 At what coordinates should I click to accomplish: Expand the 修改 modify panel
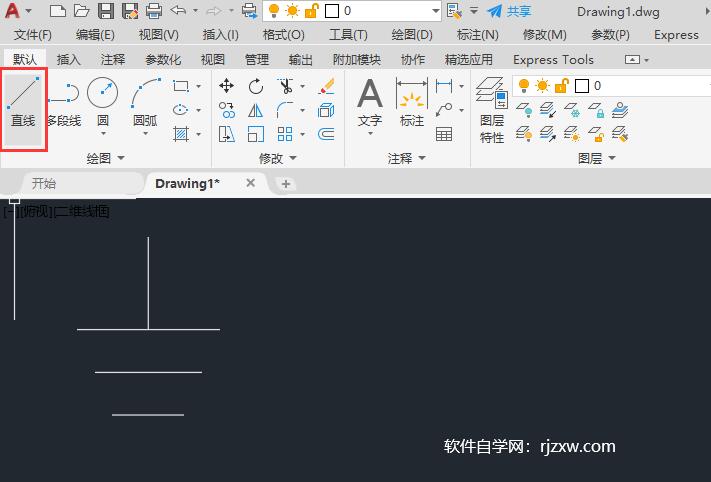[x=278, y=158]
